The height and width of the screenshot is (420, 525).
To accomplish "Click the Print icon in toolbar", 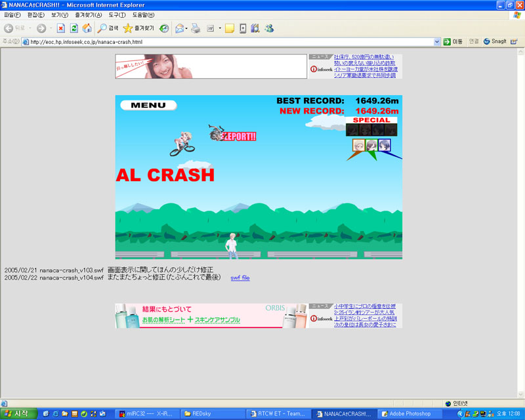I will pyautogui.click(x=196, y=28).
